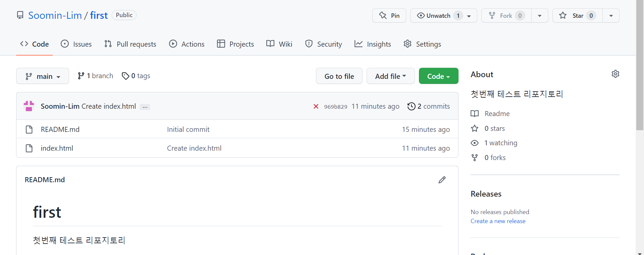Open the Add file dropdown

click(390, 76)
